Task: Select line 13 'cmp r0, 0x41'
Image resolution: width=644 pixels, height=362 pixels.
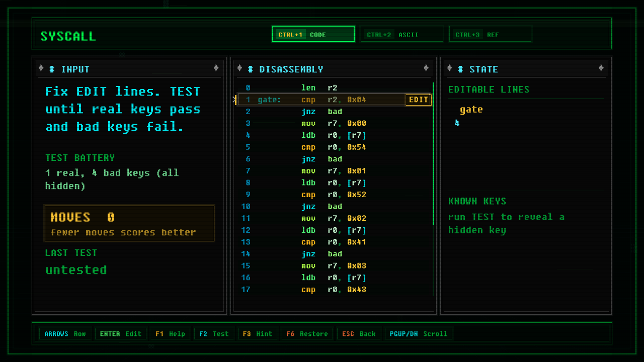Action: (x=334, y=242)
